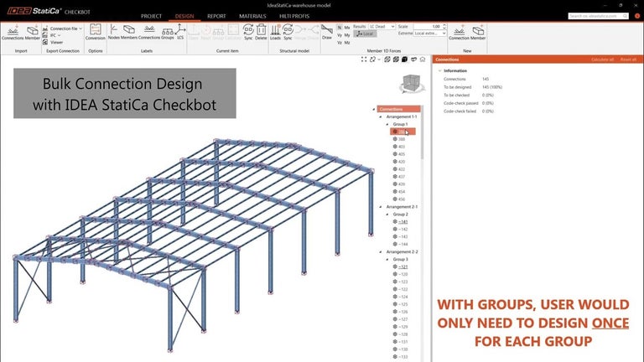This screenshot has width=644, height=362.
Task: Click the connections tree scrollbar
Action: coord(423,133)
